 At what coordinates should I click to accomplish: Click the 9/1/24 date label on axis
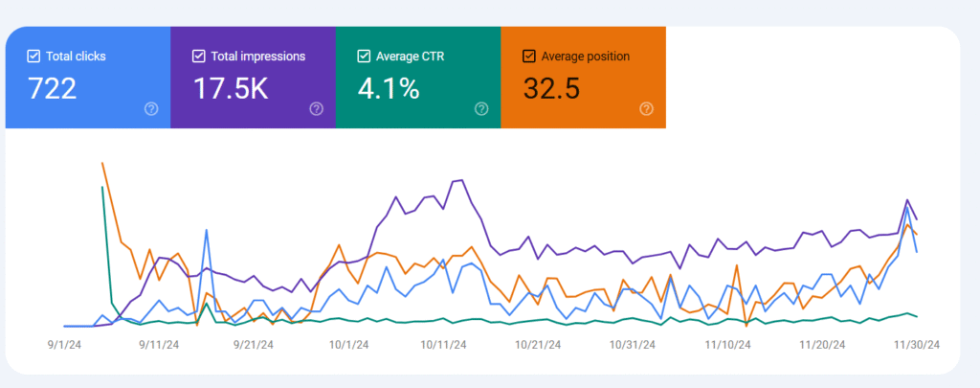pyautogui.click(x=63, y=343)
